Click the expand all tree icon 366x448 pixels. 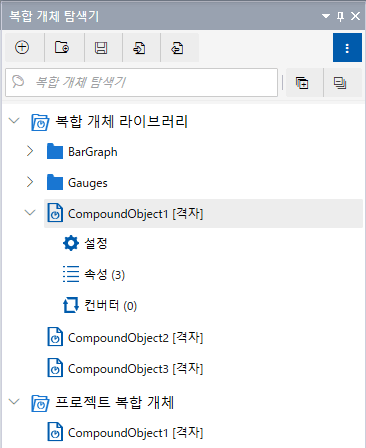(302, 83)
